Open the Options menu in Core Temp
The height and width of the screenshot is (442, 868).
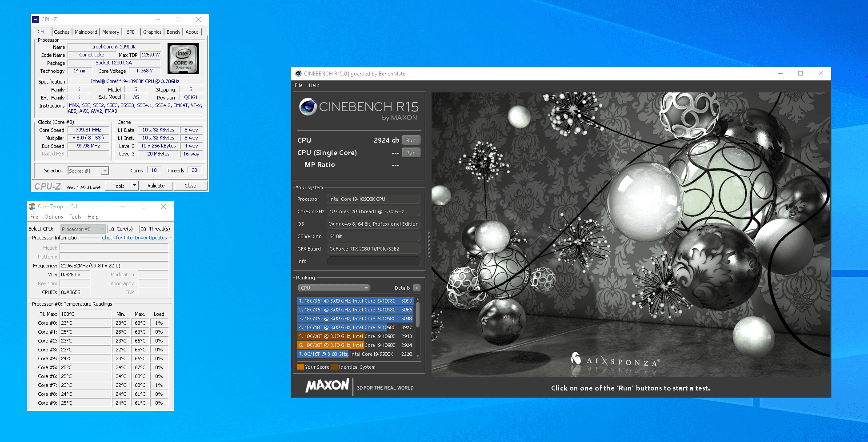(x=54, y=217)
